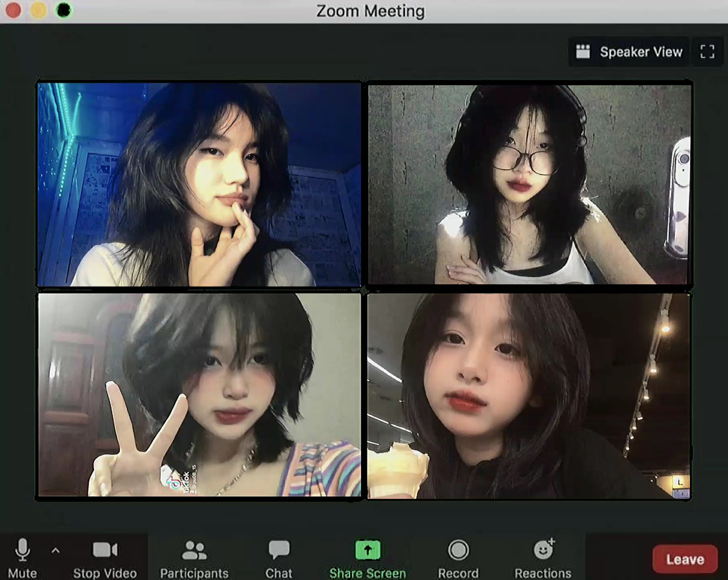The height and width of the screenshot is (580, 728).
Task: Select video tile of participant wearing glasses
Action: pyautogui.click(x=529, y=184)
